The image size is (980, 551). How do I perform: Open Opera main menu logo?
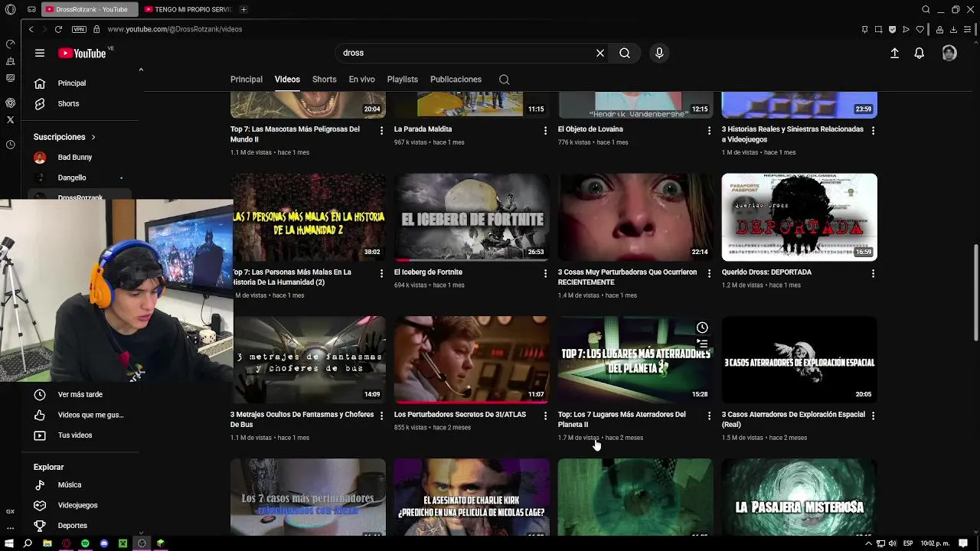click(10, 9)
